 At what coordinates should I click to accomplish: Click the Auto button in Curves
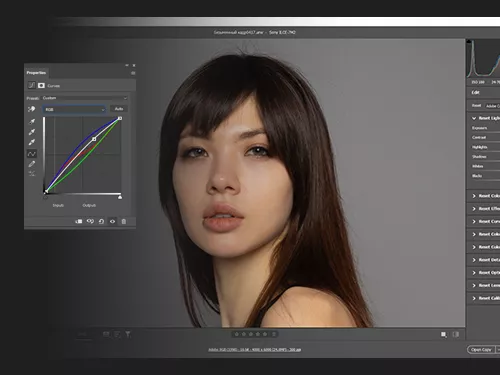(119, 109)
